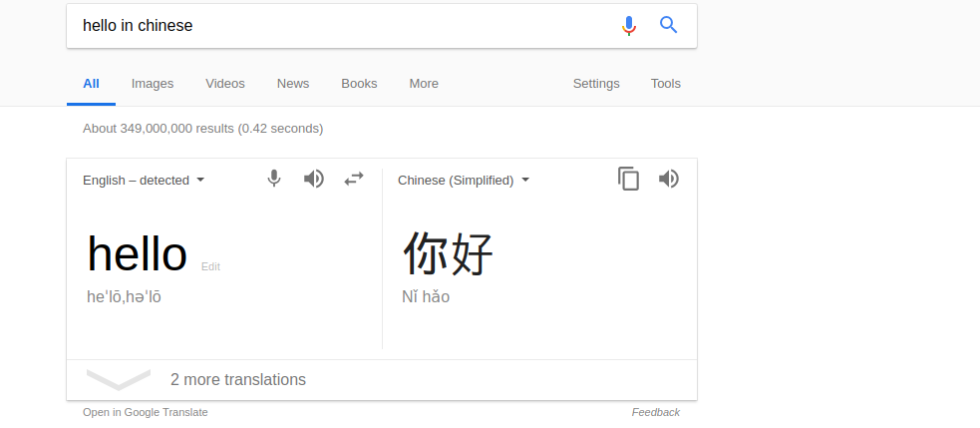The image size is (980, 428).
Task: Click into the hello in chinese search field
Action: point(344,26)
